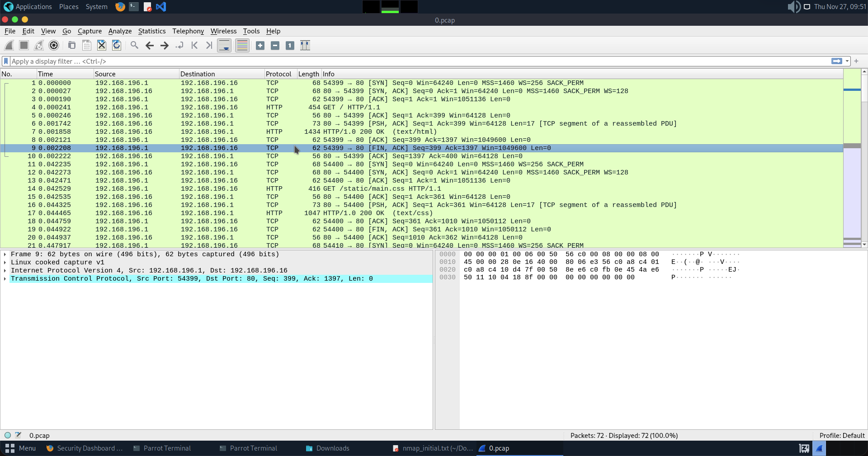Reload the capture file via toolbar
This screenshot has width=868, height=456.
[x=117, y=45]
